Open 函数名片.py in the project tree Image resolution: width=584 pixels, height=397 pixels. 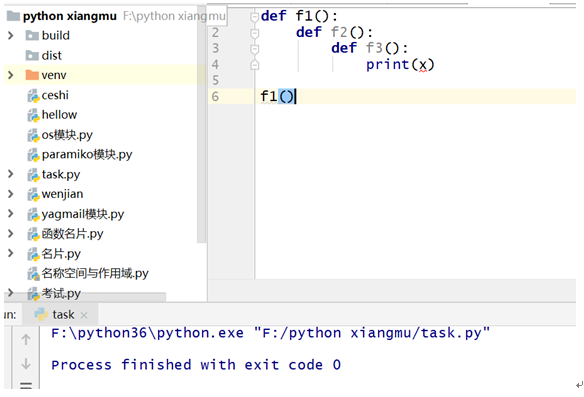coord(72,234)
